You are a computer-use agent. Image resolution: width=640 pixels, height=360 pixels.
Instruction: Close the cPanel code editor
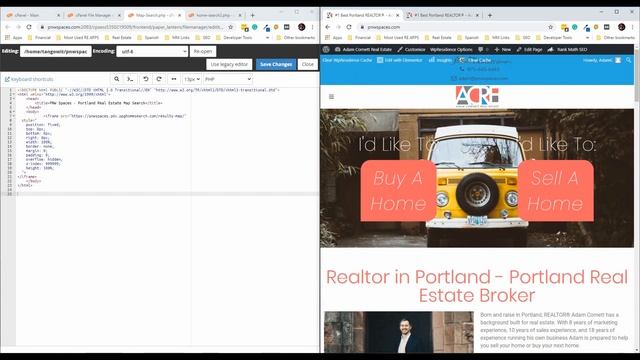click(308, 64)
